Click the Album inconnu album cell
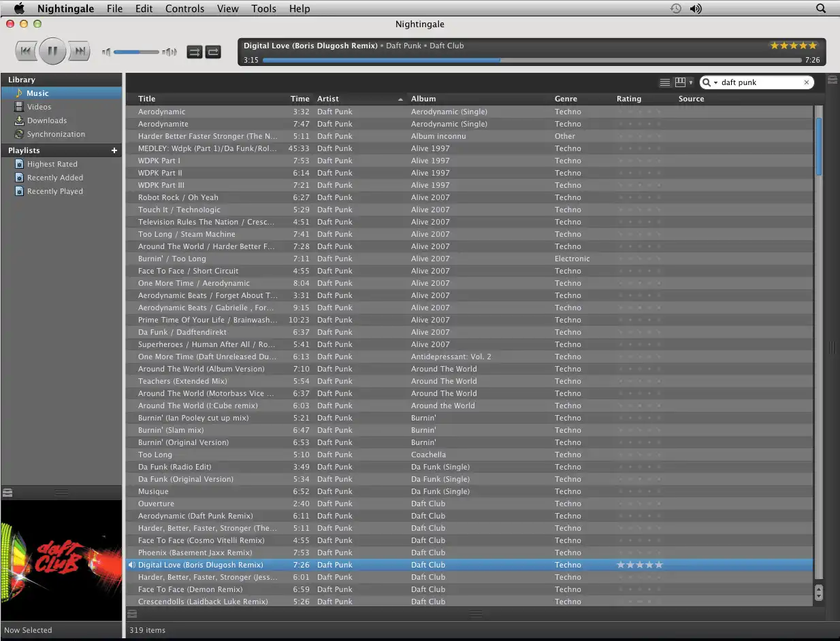This screenshot has width=840, height=641. tap(438, 136)
